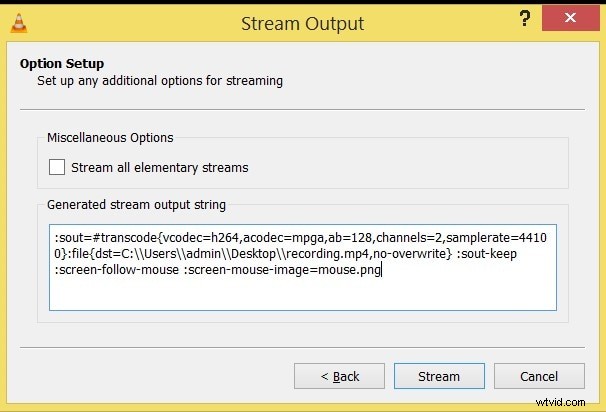Click the 'Miscellaneous Options' group label
This screenshot has height=412, width=606.
tap(110, 138)
